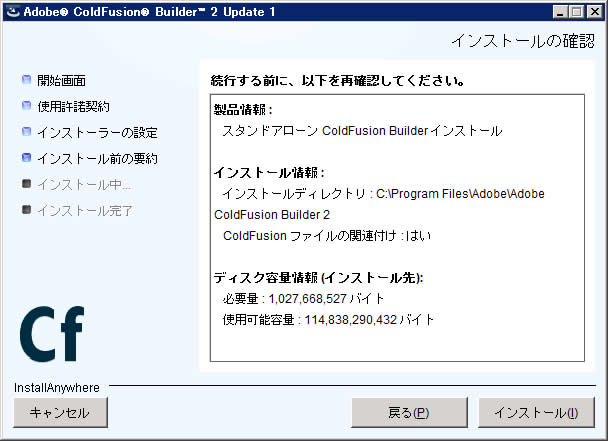Select the インストール中 step bullet icon
Screen dimensions: 608x441
(x=26, y=183)
